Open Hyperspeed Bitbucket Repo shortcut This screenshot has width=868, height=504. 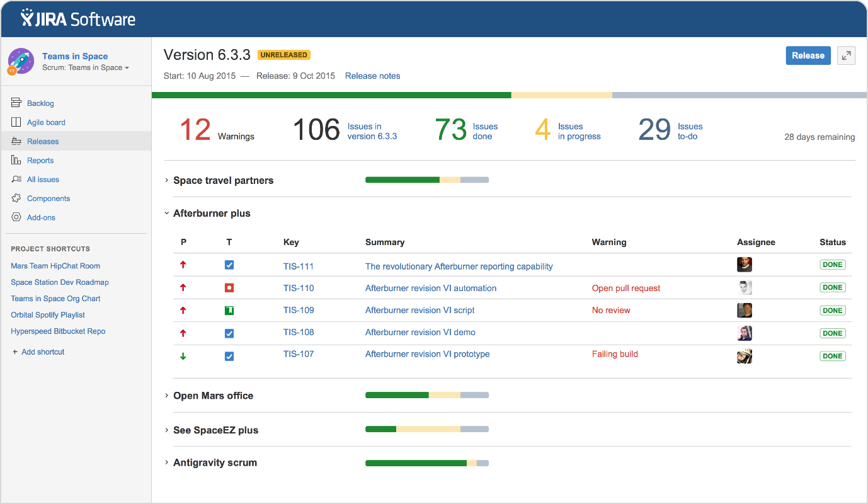tap(58, 331)
